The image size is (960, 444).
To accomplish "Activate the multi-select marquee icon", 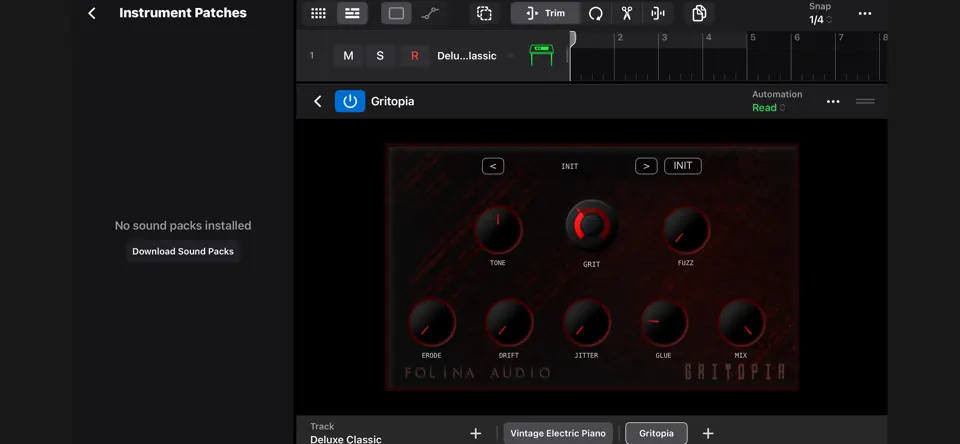I will [x=484, y=13].
